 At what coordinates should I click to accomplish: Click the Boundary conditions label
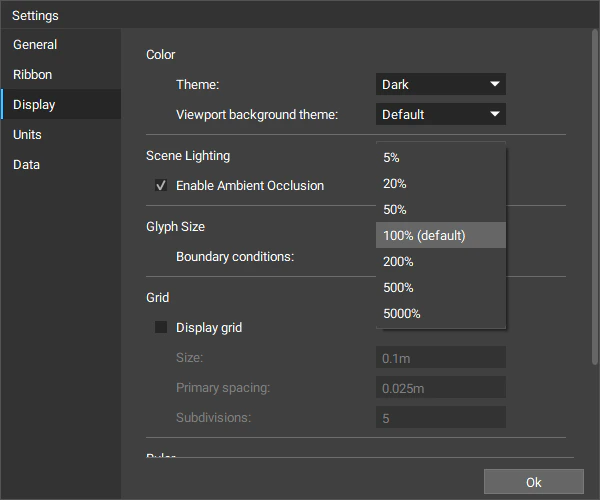[235, 256]
